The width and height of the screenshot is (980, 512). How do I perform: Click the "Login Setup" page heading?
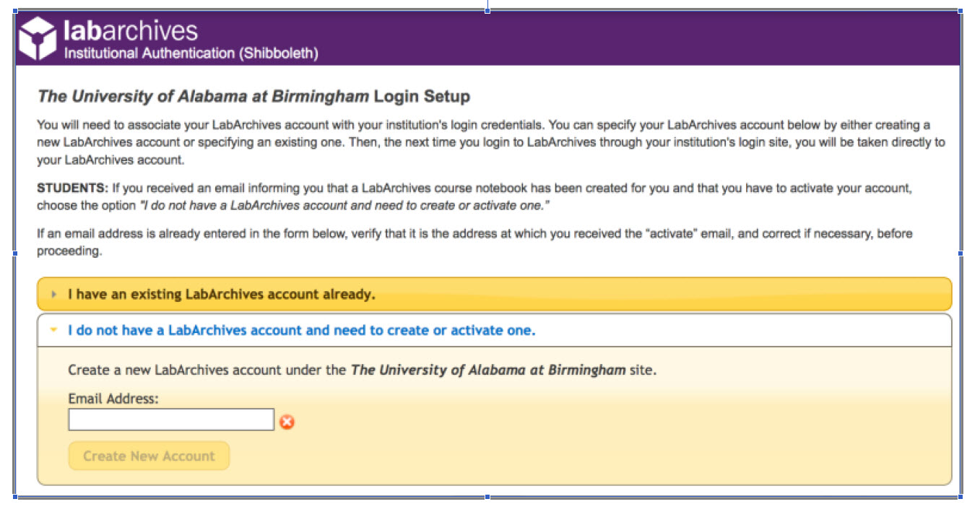coord(422,96)
